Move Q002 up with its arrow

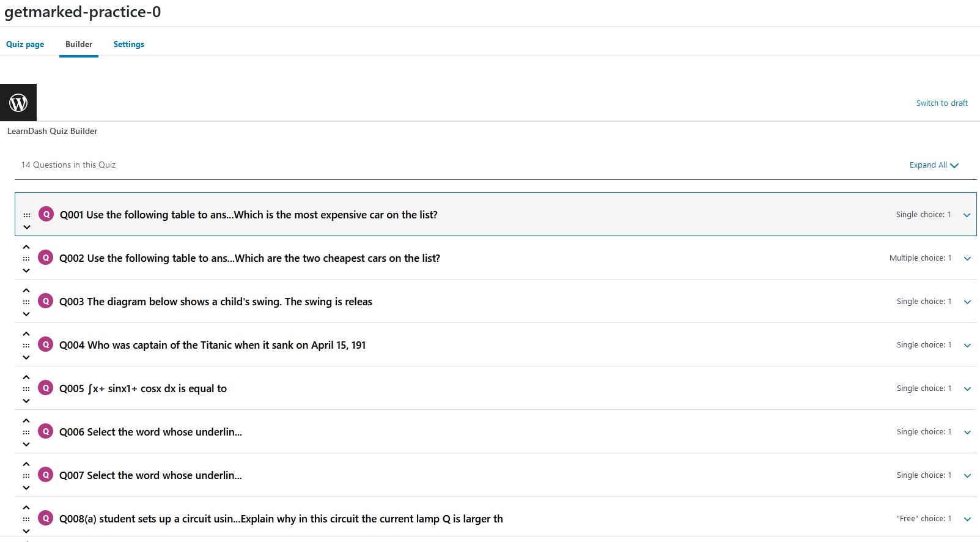click(x=26, y=247)
